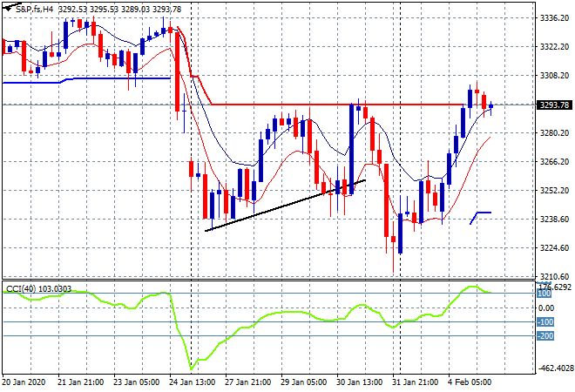
Task: Select the OHLC values 3292.53 3295.53 3289.03 3293.78
Action: pos(119,10)
